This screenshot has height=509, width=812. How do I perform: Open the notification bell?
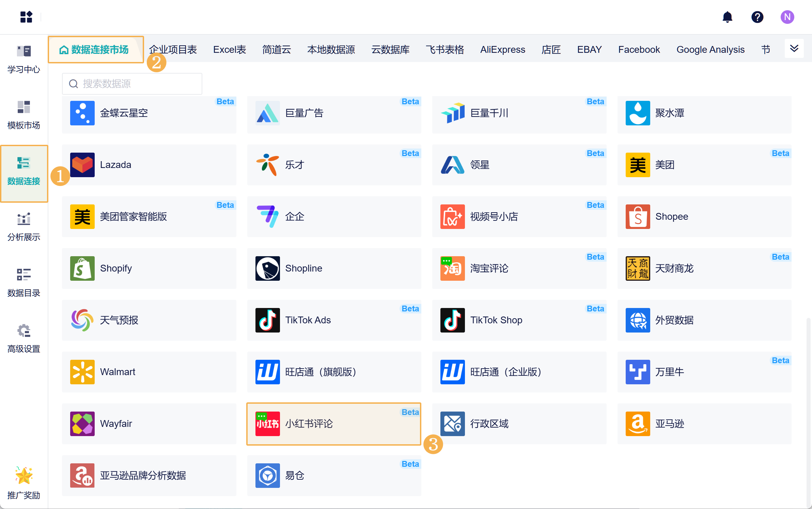click(727, 17)
